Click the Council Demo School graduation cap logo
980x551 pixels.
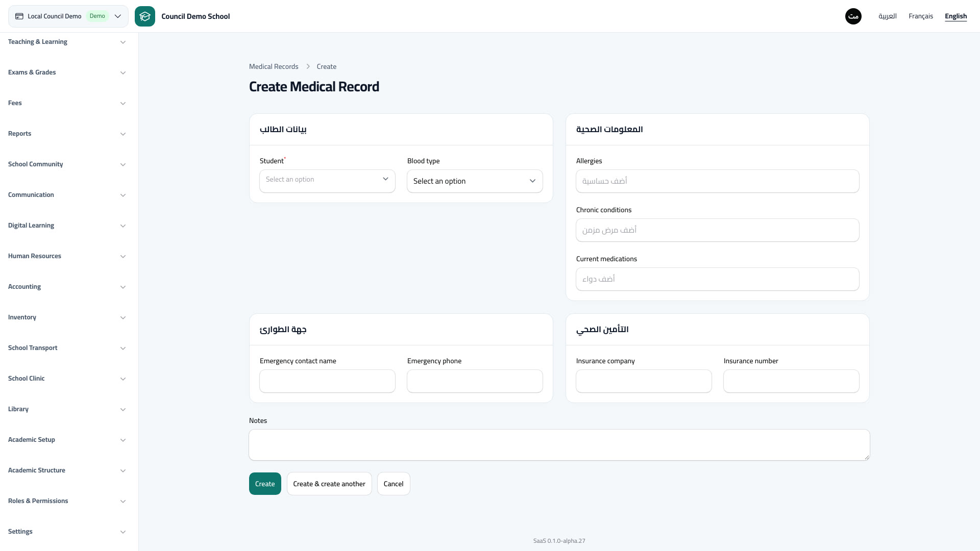click(145, 16)
